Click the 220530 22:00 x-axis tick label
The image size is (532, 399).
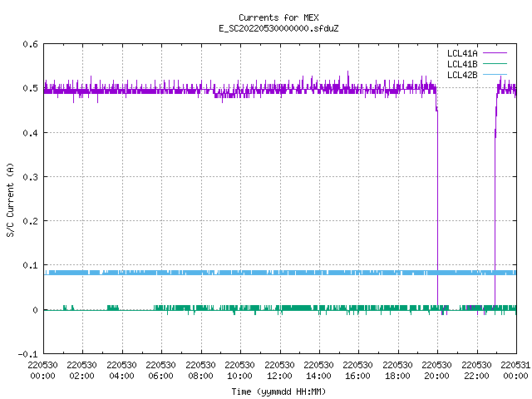[476, 371]
